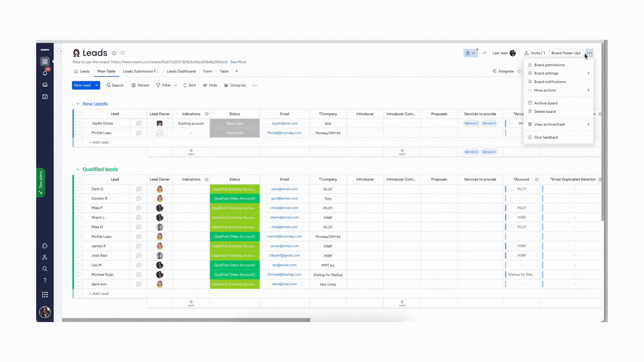Open the notifications bell in sidebar
The image size is (644, 362).
tap(45, 73)
